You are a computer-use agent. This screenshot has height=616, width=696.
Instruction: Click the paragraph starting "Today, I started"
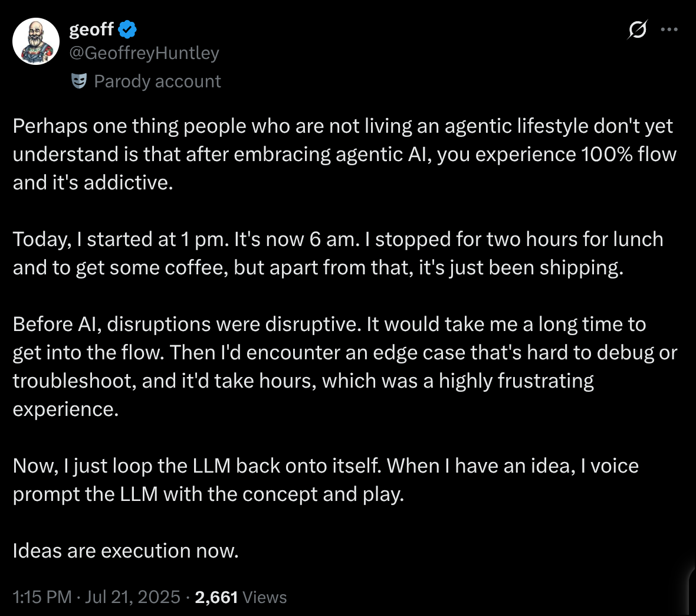pos(337,253)
